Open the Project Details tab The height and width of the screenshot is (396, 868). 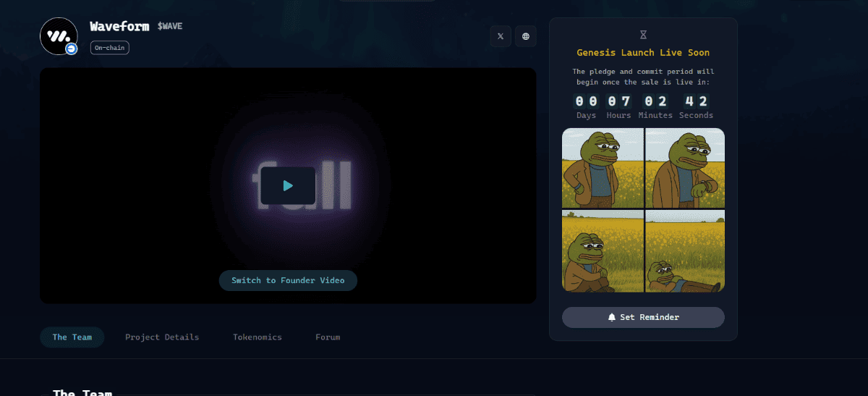point(162,337)
